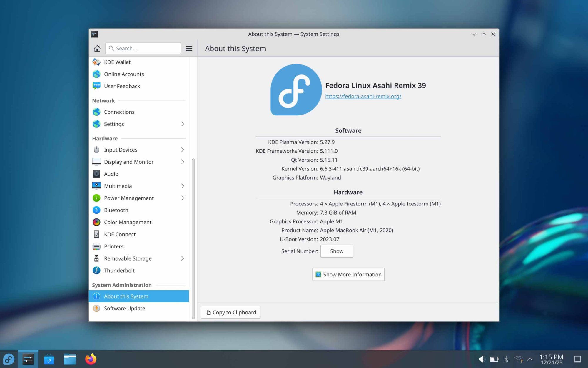Select the Thunderbolt sidebar item
This screenshot has width=588, height=368.
[119, 271]
